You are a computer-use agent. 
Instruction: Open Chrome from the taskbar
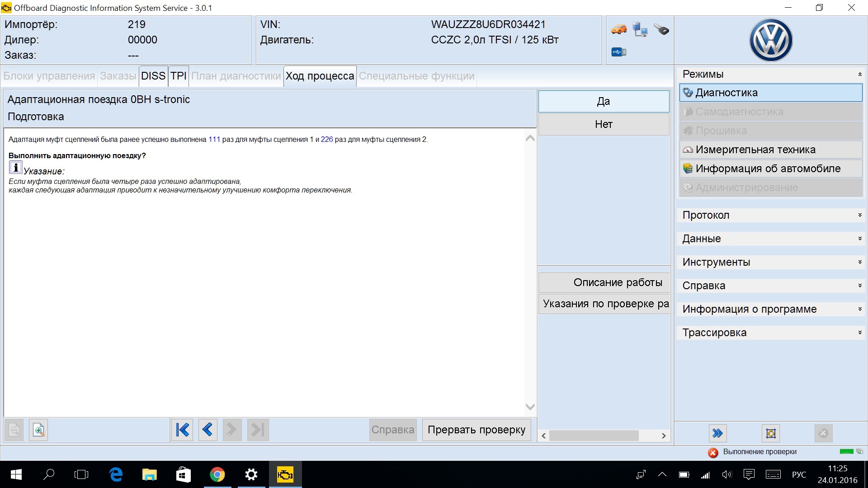pyautogui.click(x=217, y=474)
